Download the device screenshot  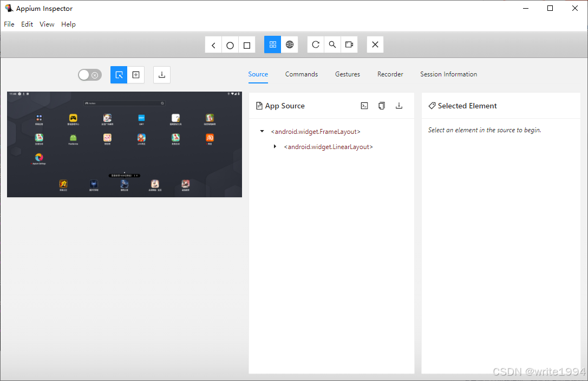click(162, 75)
